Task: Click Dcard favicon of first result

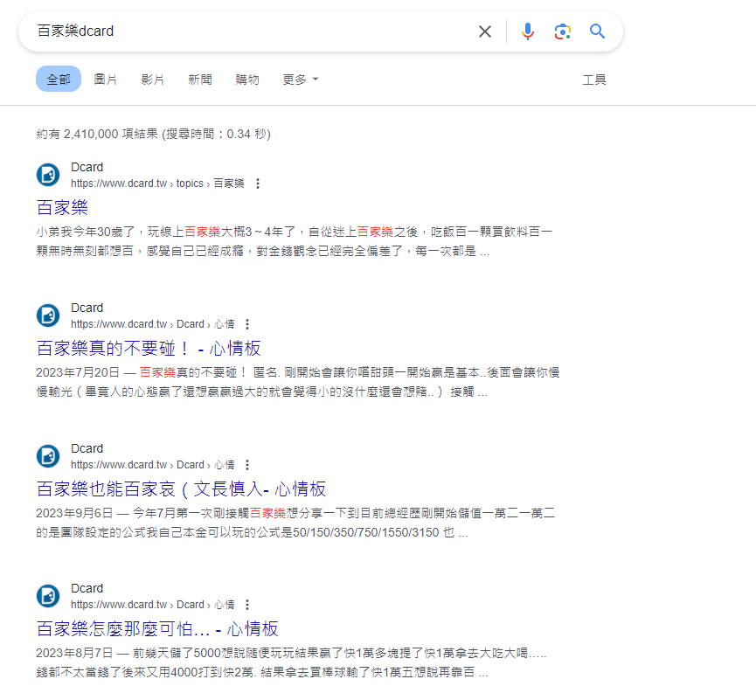Action: coord(48,175)
